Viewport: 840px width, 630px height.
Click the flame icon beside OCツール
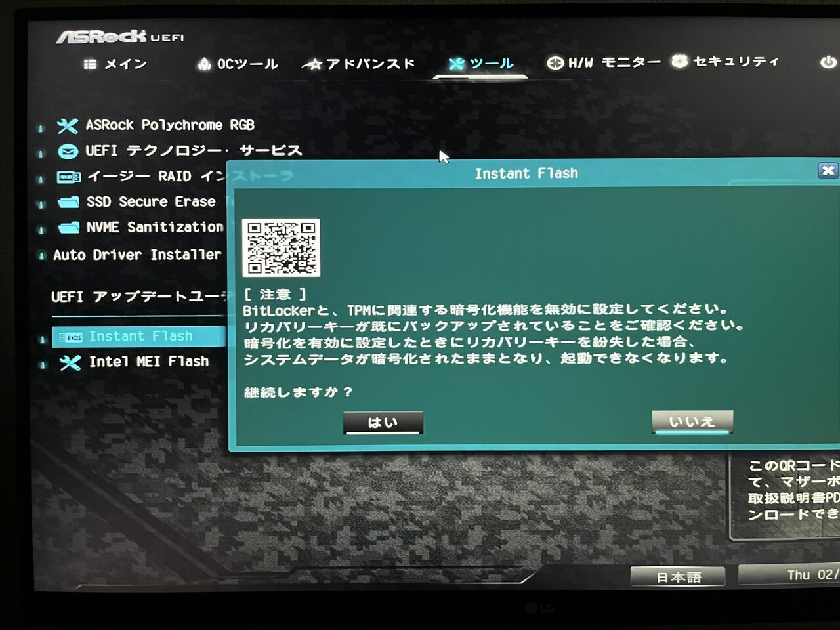(204, 64)
